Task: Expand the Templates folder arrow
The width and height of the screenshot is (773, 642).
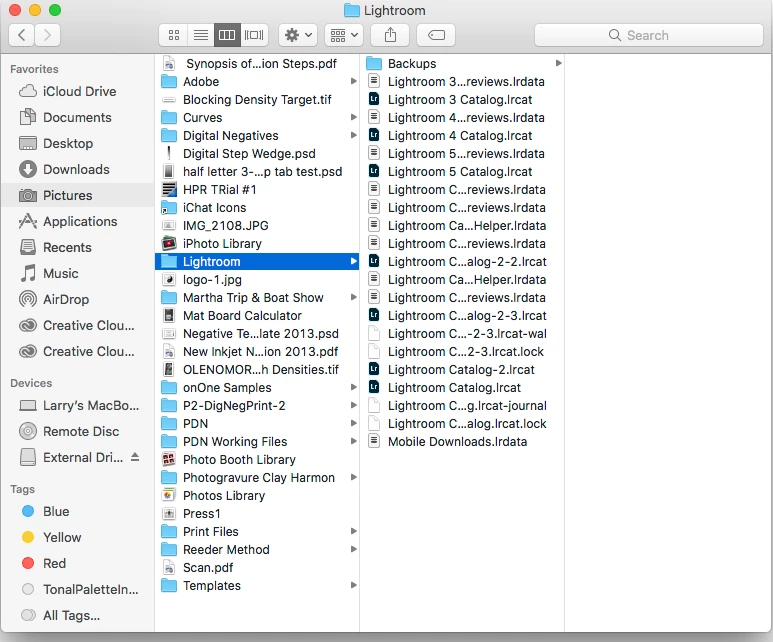Action: click(353, 585)
